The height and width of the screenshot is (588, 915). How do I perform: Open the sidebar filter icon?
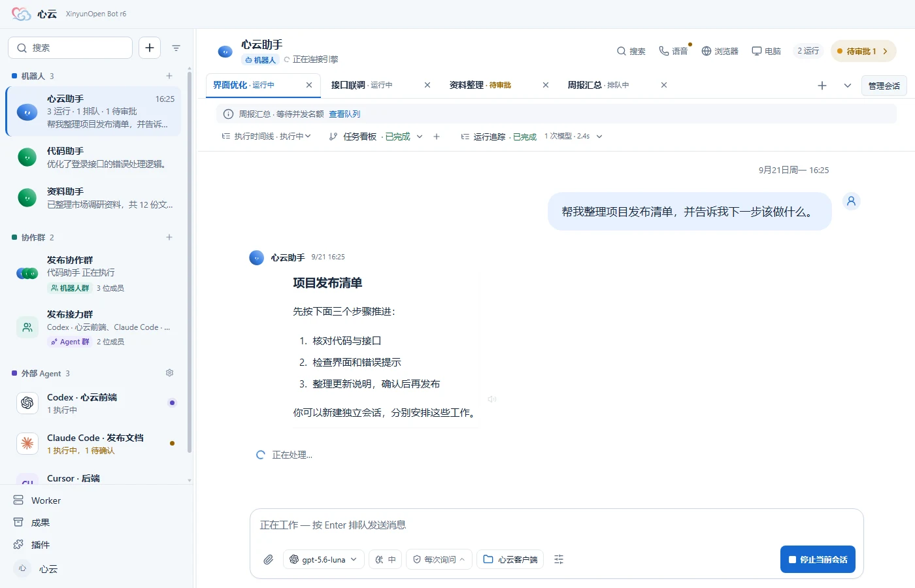tap(176, 48)
